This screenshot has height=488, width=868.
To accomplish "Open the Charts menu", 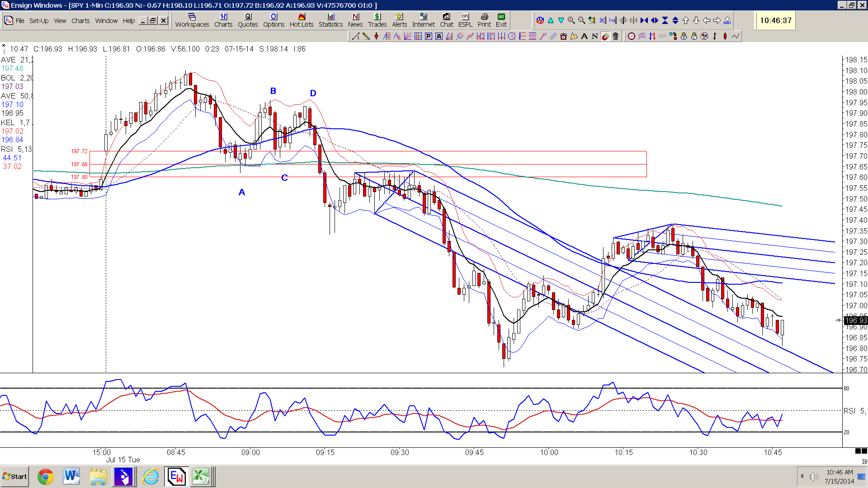I will click(80, 21).
